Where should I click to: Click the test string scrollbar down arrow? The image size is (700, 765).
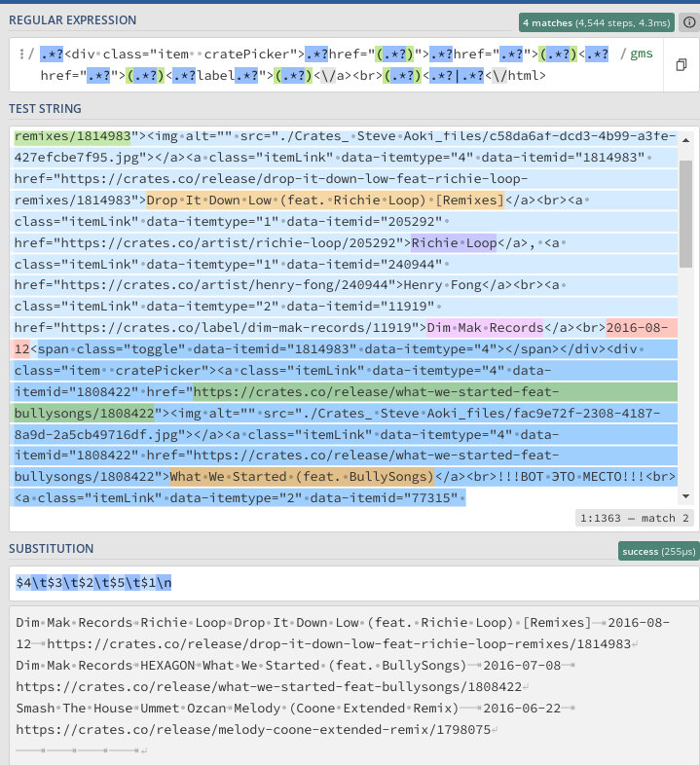click(x=685, y=496)
